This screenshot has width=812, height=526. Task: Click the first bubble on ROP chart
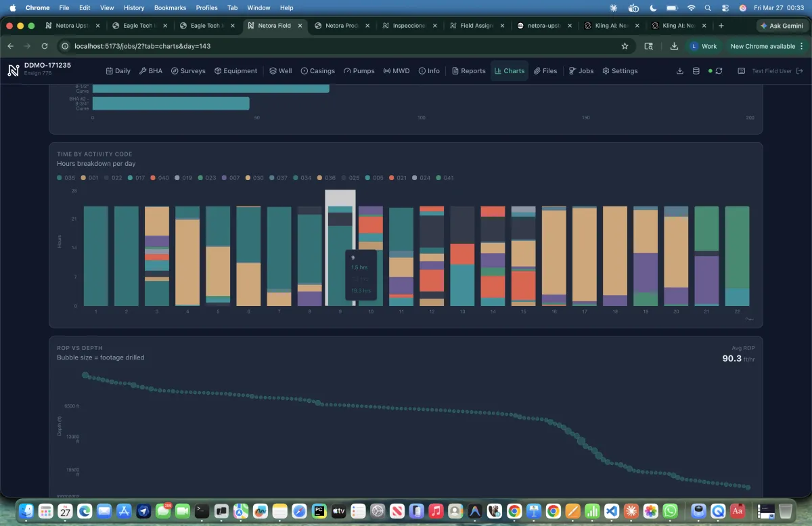85,375
